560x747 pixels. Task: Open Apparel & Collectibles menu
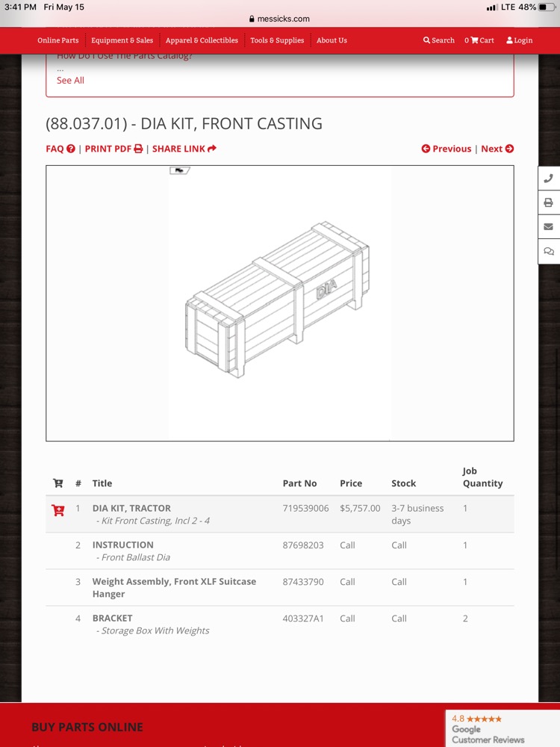coord(202,40)
